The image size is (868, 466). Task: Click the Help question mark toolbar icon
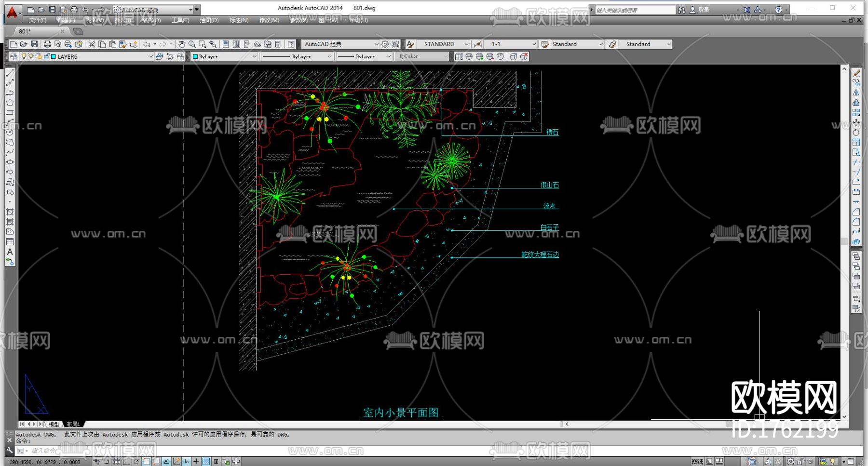tap(291, 44)
